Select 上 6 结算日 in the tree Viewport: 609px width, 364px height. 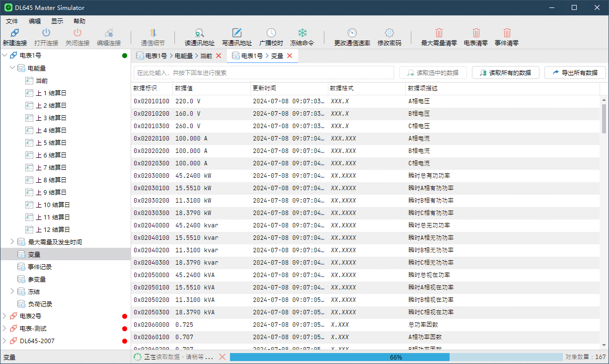[x=51, y=155]
